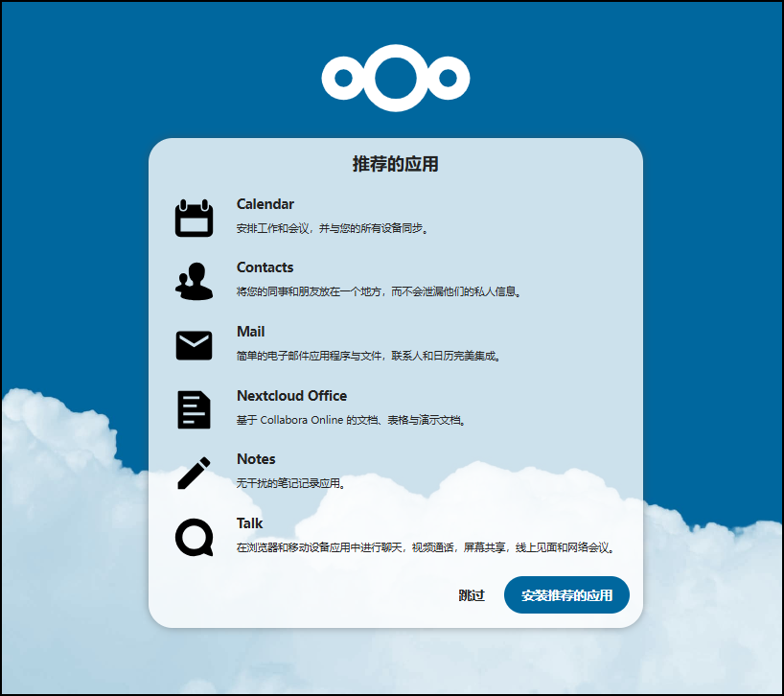784x696 pixels.
Task: Click the 推荐的应用 heading
Action: pos(396,164)
